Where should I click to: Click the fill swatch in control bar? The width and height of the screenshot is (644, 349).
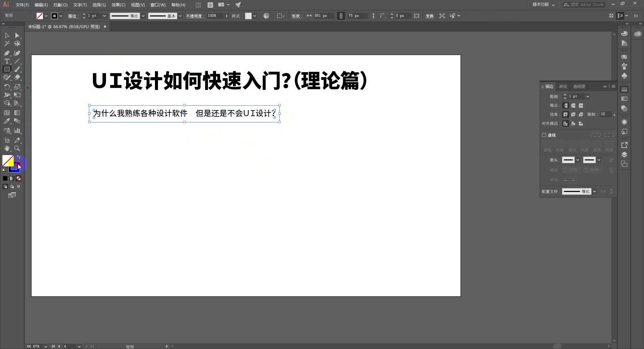click(40, 16)
